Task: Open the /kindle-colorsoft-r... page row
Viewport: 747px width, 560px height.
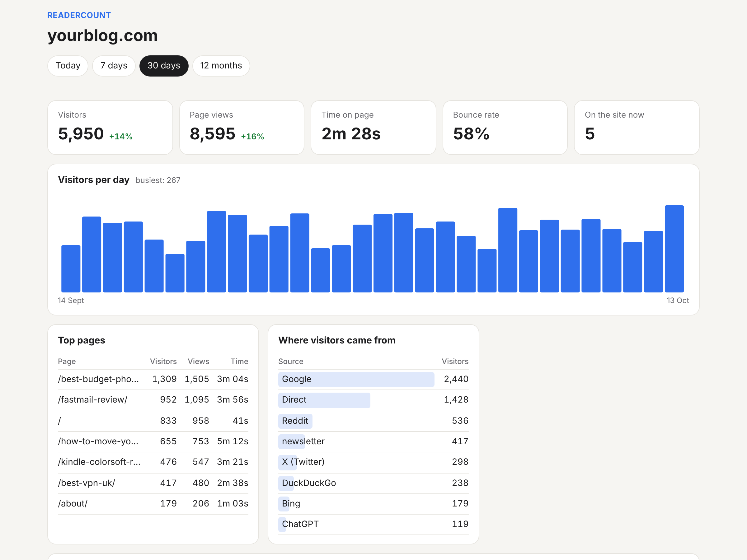Action: [x=153, y=462]
